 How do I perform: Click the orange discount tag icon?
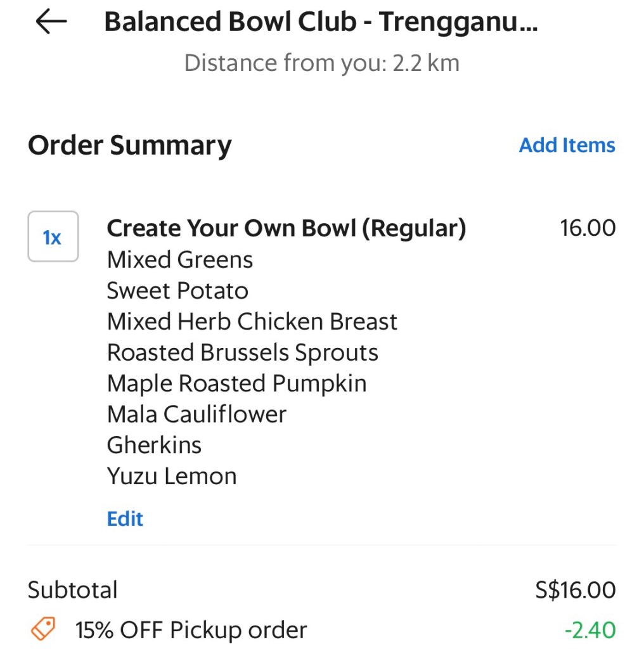(x=43, y=629)
